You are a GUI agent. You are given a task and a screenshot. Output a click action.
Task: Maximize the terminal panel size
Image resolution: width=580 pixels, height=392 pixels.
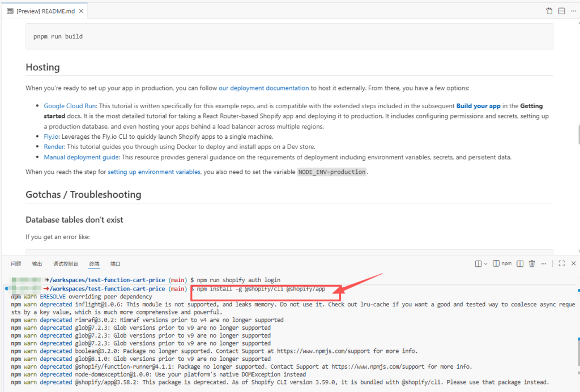562,263
